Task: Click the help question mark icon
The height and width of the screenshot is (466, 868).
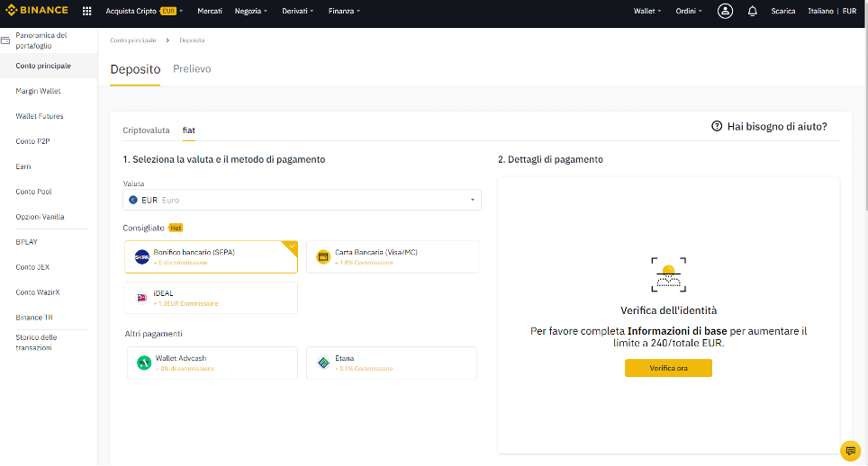Action: pos(717,126)
